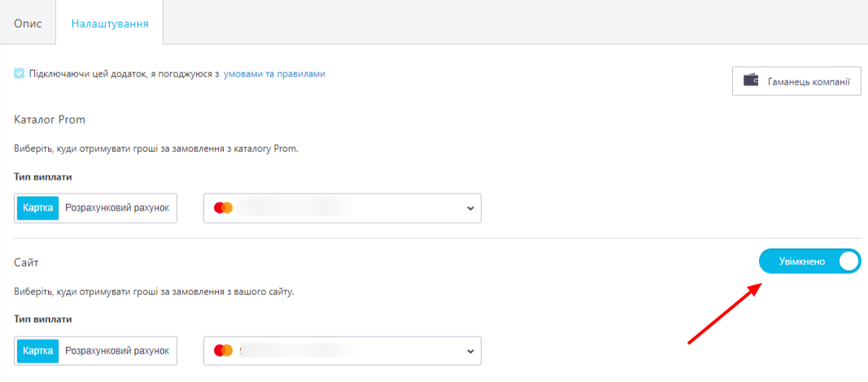
Task: Expand the Сайт card dropdown chevron
Action: [x=470, y=350]
